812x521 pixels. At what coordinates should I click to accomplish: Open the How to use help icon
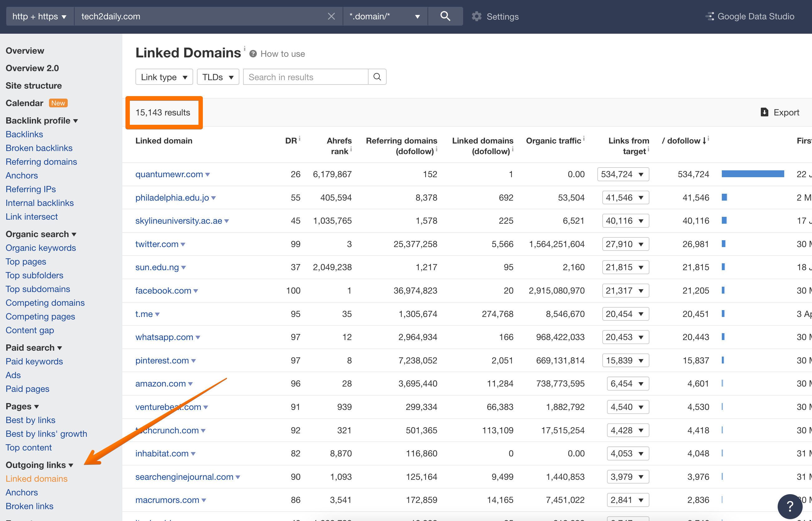coord(253,53)
